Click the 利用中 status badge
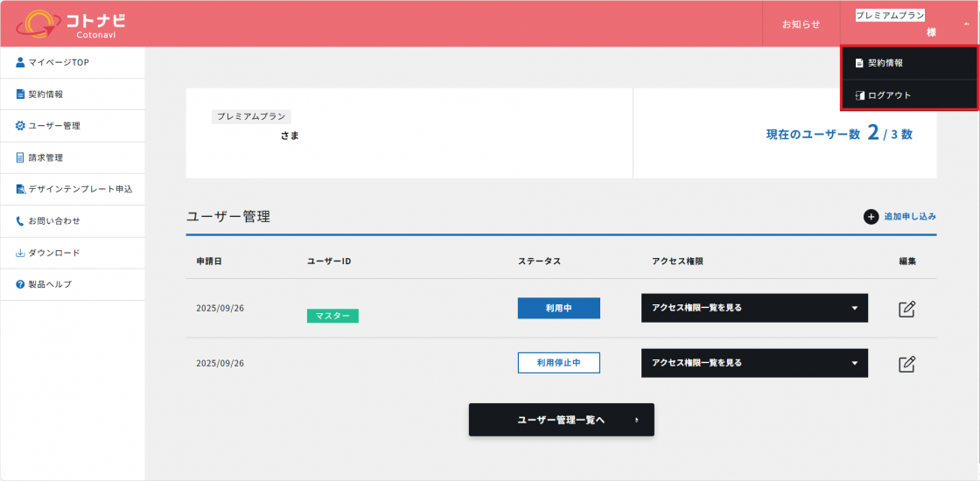Screen dimensions: 980x481 point(558,308)
